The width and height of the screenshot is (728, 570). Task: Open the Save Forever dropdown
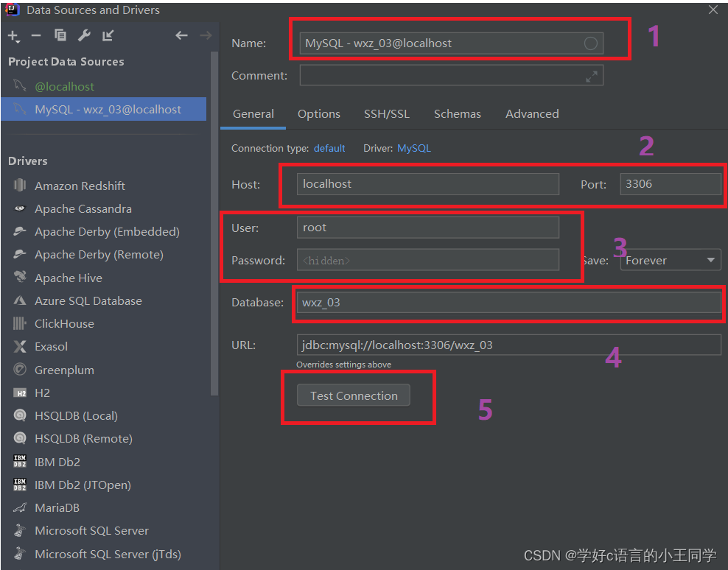(670, 260)
